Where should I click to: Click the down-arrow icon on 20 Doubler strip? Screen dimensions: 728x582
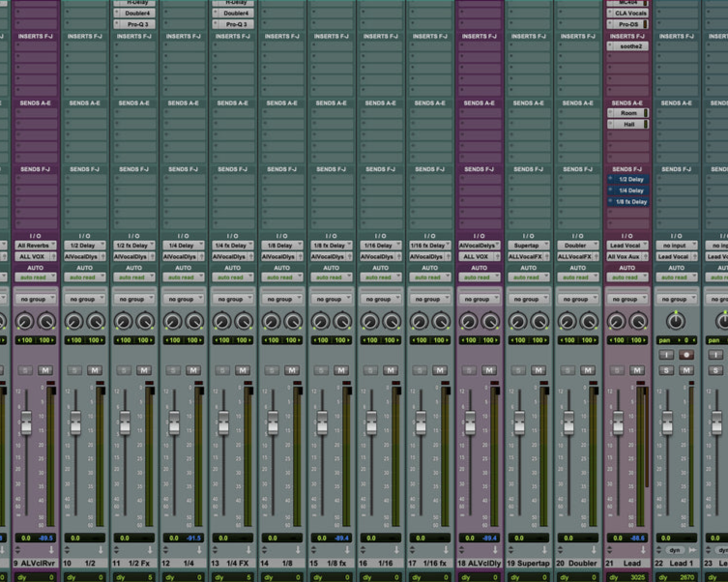(x=594, y=550)
